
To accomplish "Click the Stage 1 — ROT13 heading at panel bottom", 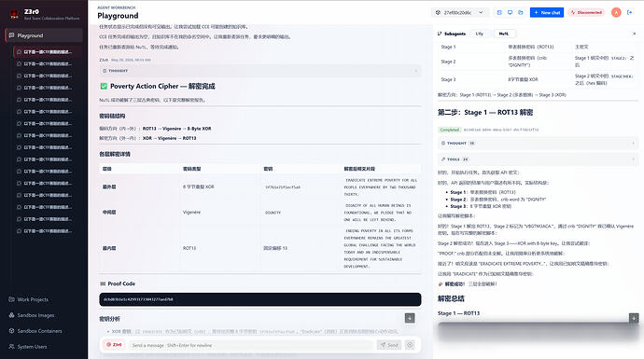I will (458, 313).
